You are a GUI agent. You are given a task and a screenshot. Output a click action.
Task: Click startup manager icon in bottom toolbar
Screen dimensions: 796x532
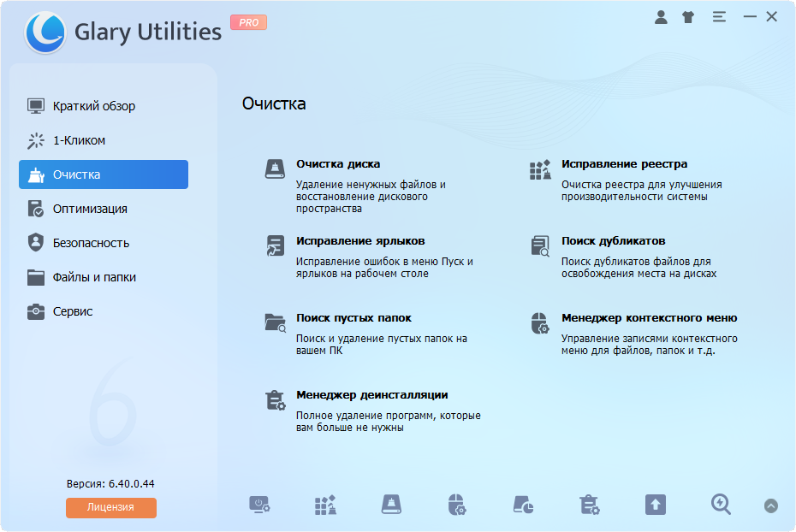[259, 505]
